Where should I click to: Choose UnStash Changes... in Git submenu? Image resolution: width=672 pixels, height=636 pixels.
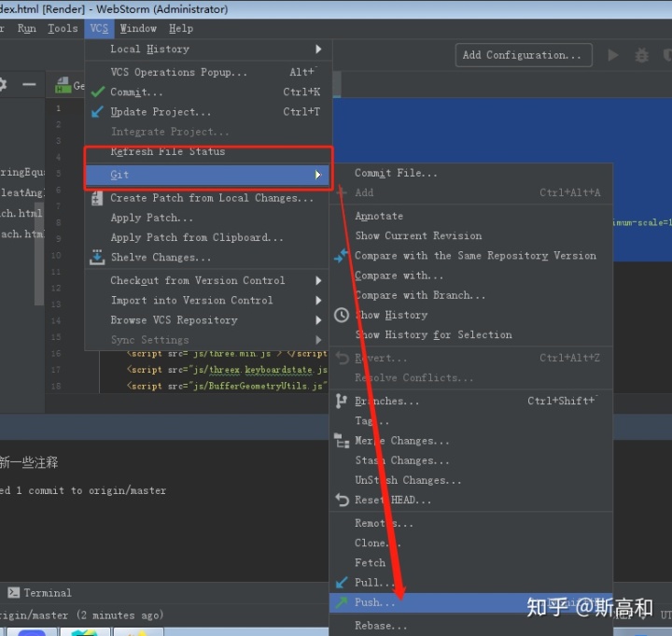coord(471,480)
